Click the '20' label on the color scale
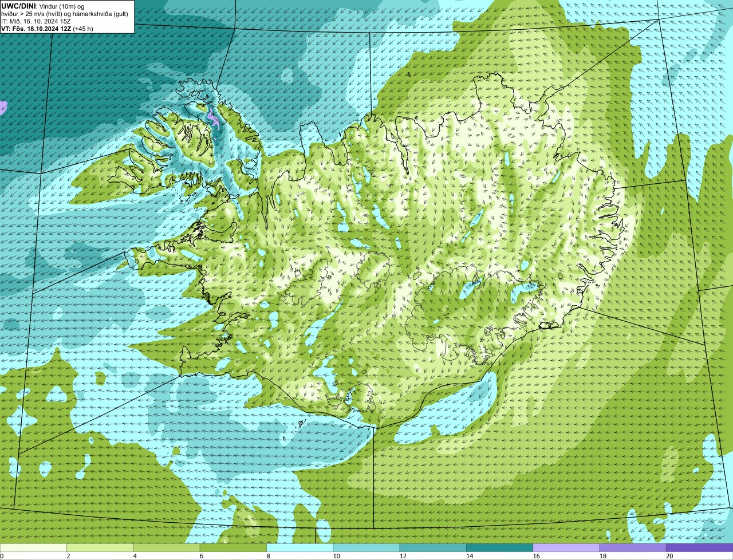Viewport: 733px width, 560px height. [x=669, y=556]
